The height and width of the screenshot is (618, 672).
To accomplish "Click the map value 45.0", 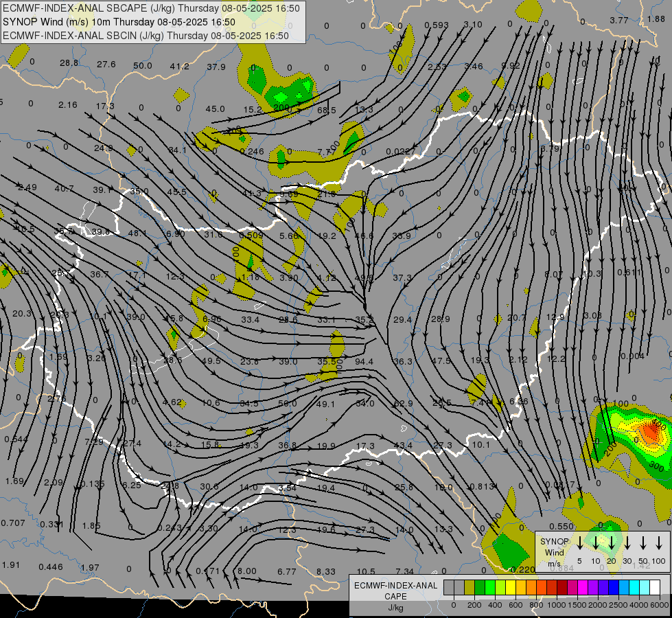I will coord(215,109).
